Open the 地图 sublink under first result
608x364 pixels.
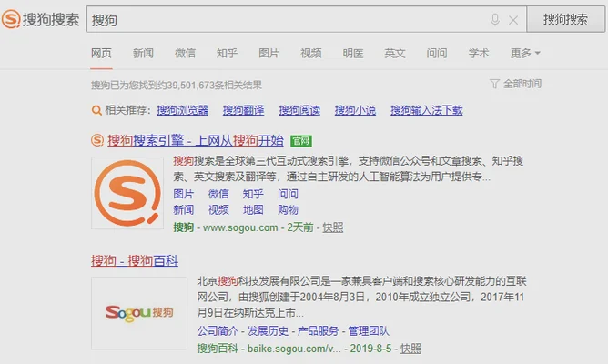[253, 209]
